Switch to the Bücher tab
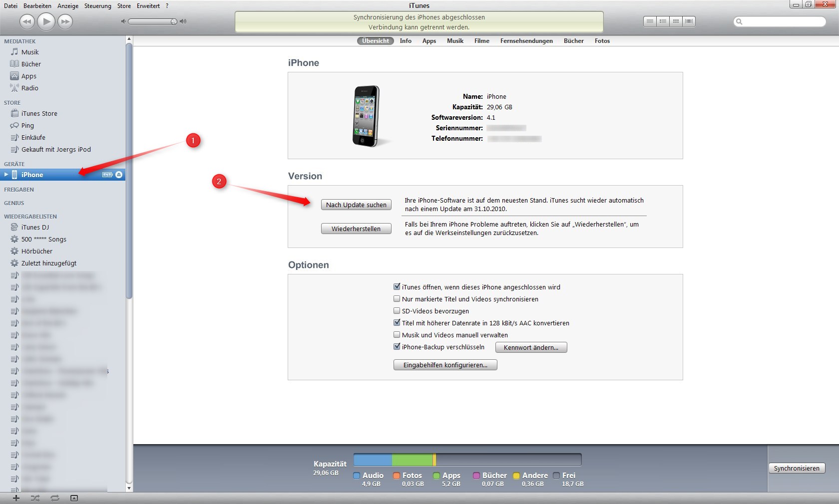This screenshot has height=504, width=839. pos(574,41)
